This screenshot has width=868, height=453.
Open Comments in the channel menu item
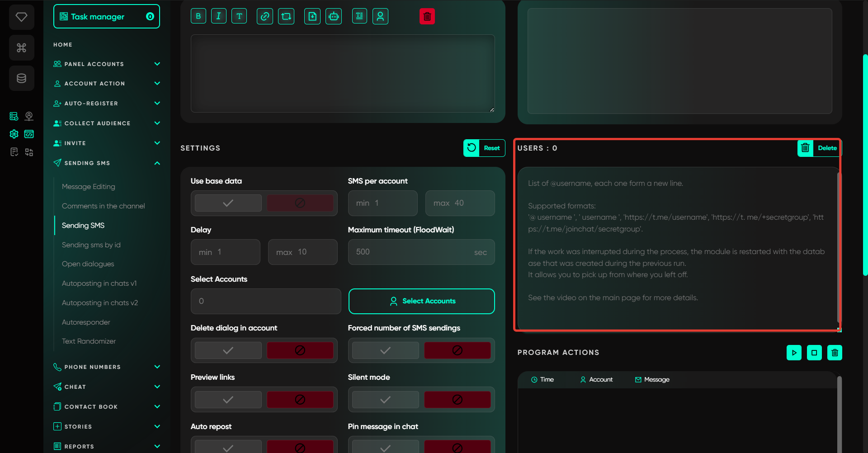[103, 206]
